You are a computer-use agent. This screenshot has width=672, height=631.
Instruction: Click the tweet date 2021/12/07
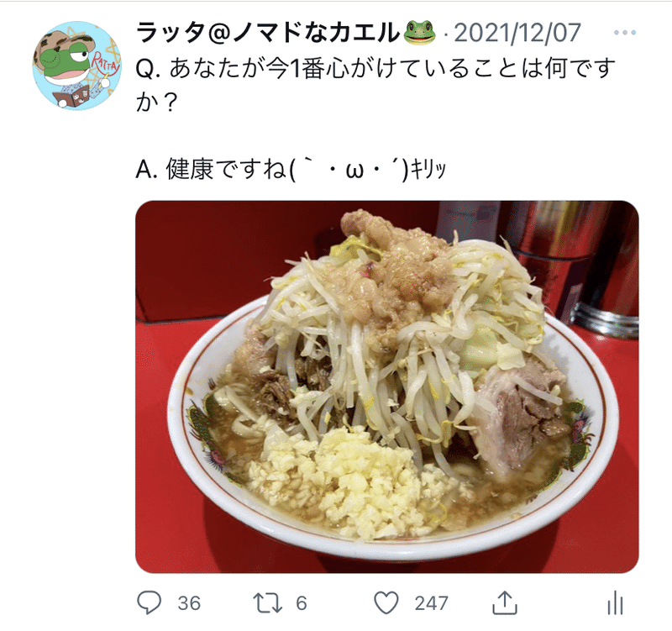pyautogui.click(x=517, y=33)
